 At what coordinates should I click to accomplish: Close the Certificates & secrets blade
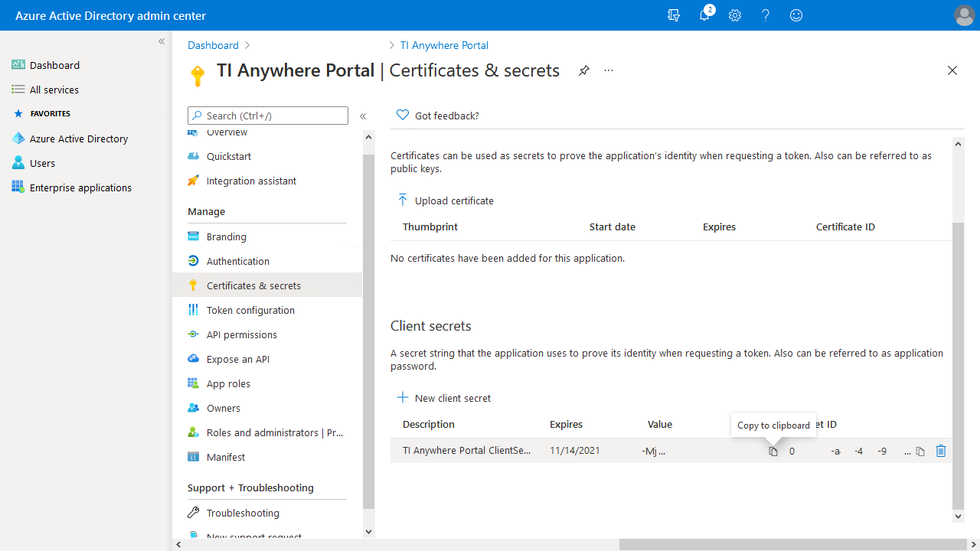coord(952,70)
